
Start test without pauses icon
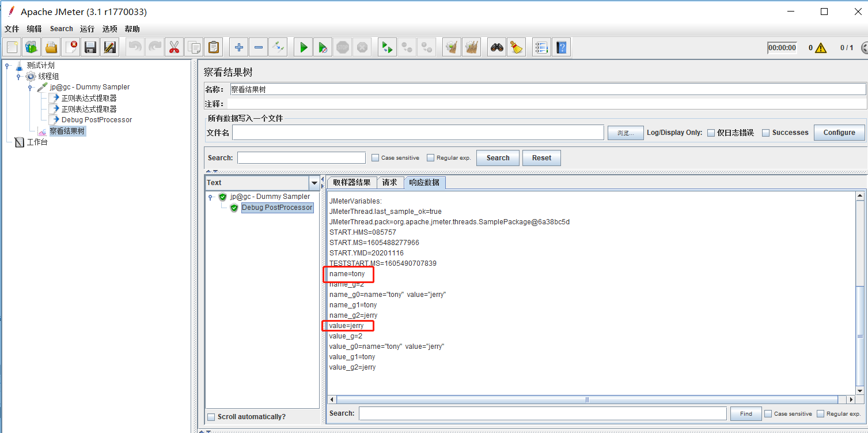click(x=323, y=47)
